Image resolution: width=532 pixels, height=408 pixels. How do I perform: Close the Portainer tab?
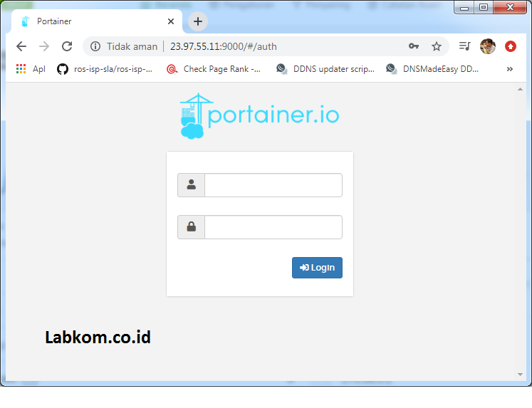point(171,21)
